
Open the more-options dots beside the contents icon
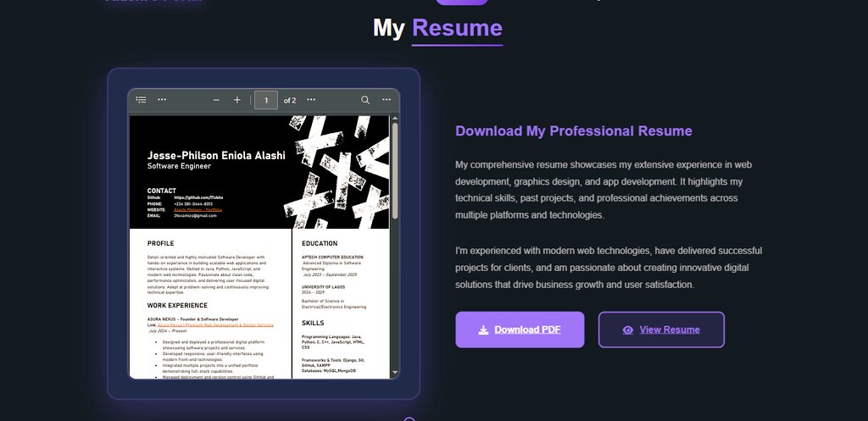coord(162,100)
